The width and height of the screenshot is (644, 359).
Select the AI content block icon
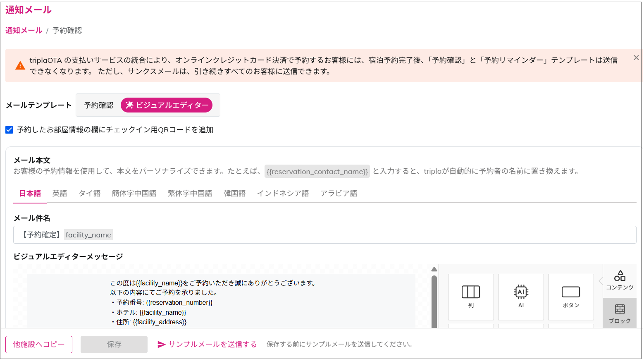point(521,297)
